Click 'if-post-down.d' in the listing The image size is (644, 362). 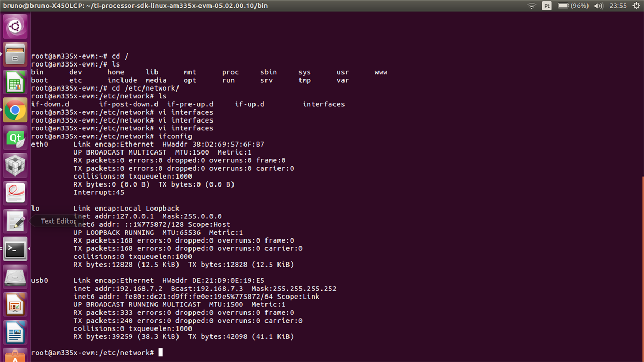(x=128, y=104)
